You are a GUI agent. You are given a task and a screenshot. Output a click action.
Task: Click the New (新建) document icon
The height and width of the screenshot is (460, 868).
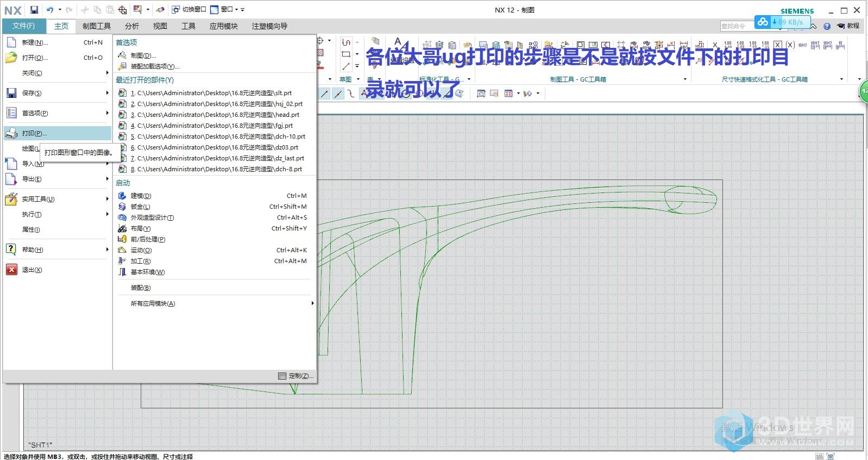click(11, 42)
